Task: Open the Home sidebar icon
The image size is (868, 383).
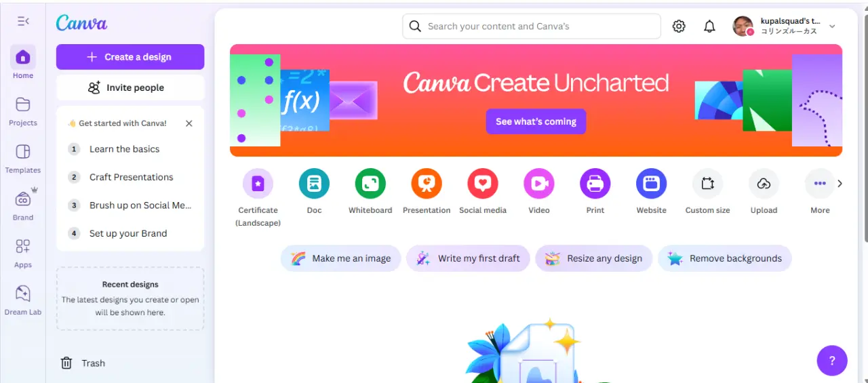Action: pos(23,57)
